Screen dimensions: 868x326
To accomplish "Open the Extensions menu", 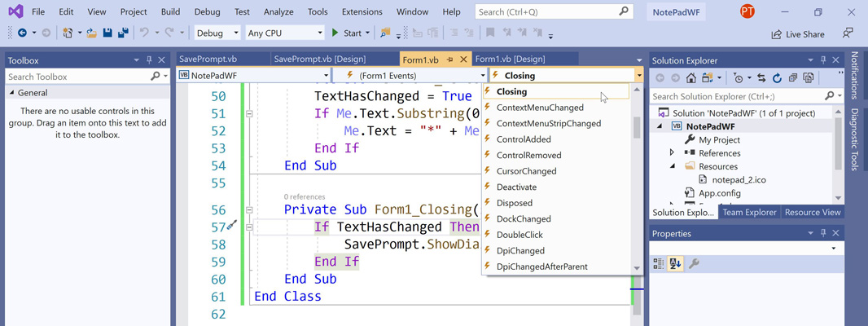I will coord(362,12).
